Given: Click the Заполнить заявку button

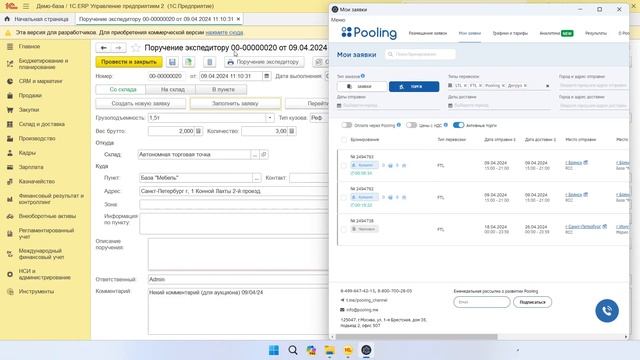Looking at the screenshot, I should (x=236, y=104).
